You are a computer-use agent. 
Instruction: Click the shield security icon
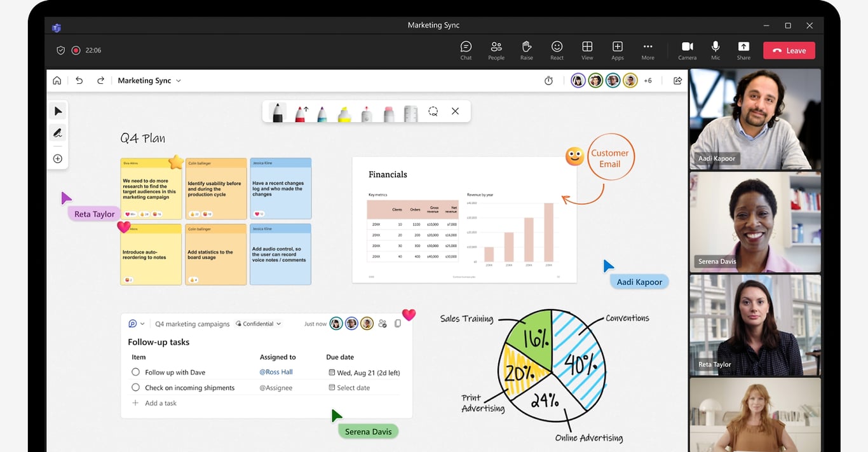click(61, 50)
